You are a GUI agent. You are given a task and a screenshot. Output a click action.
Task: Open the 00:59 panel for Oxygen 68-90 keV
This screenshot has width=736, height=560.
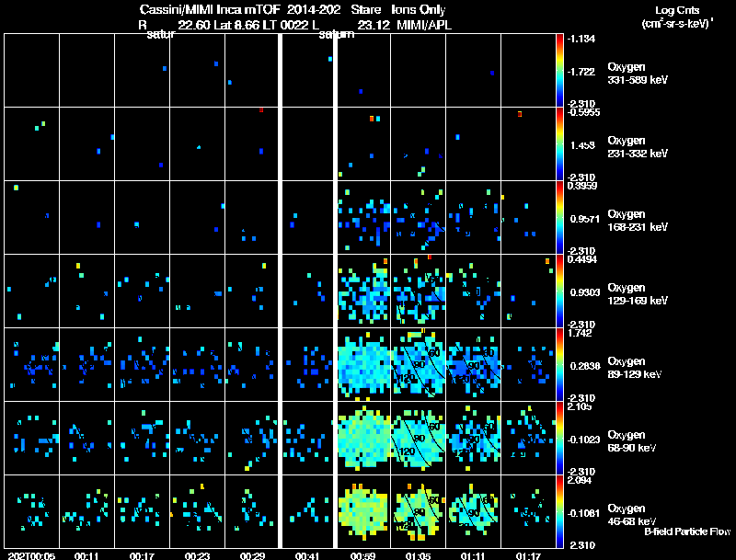coord(363,438)
